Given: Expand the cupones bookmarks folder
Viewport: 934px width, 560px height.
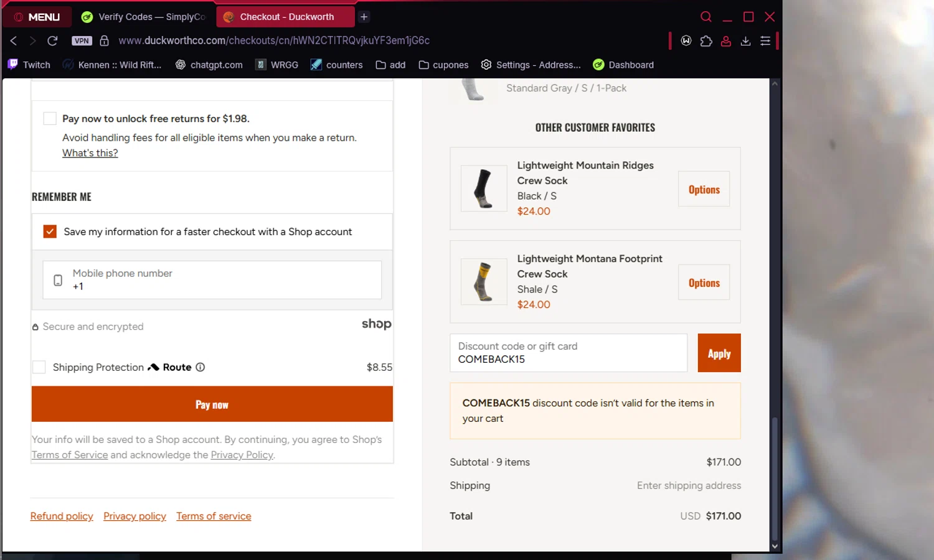Looking at the screenshot, I should (443, 65).
